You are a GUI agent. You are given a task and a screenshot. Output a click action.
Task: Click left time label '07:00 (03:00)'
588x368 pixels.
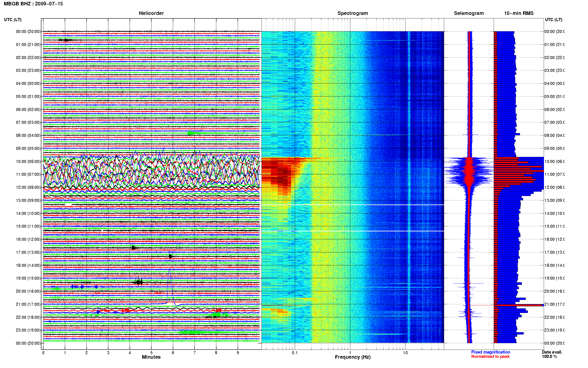pos(28,122)
